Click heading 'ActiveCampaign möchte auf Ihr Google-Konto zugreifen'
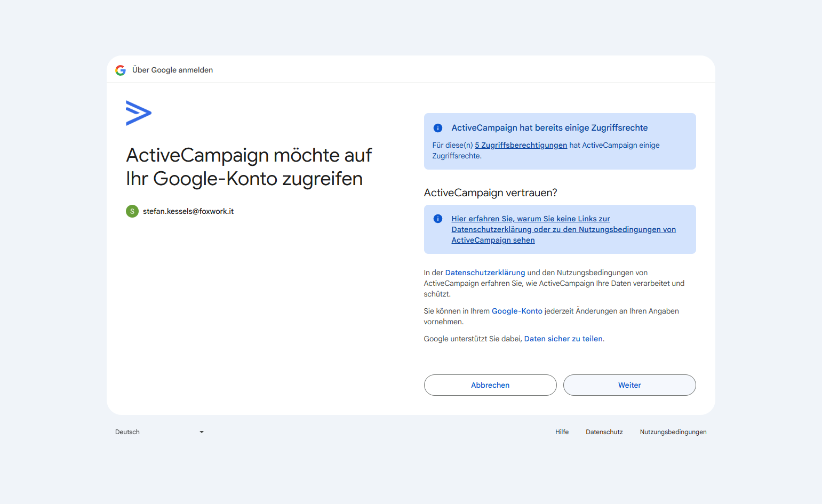This screenshot has width=822, height=504. point(249,167)
